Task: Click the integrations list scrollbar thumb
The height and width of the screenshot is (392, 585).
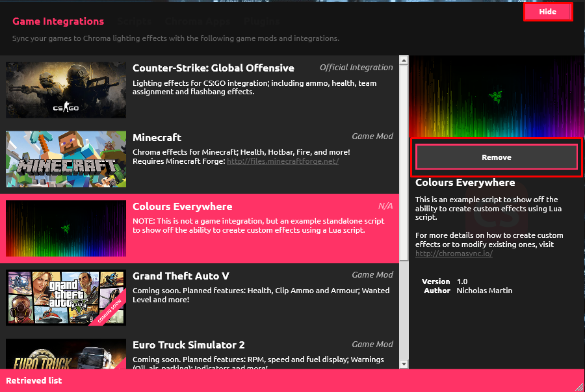Action: pos(404,163)
